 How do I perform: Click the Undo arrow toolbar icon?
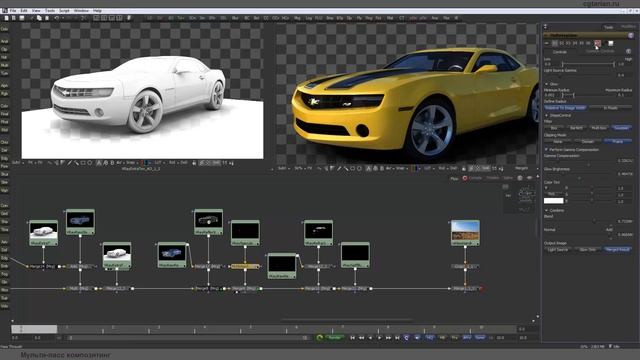(57, 18)
